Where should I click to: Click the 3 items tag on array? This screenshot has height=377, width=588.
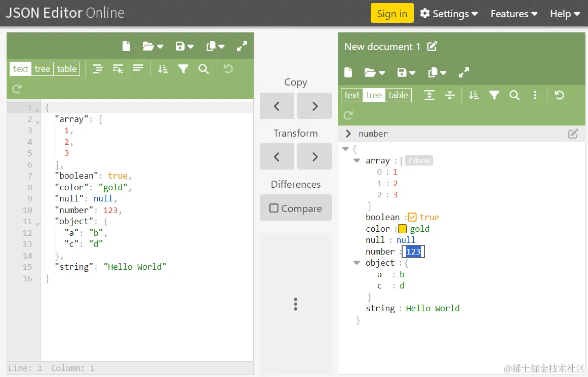tap(419, 160)
